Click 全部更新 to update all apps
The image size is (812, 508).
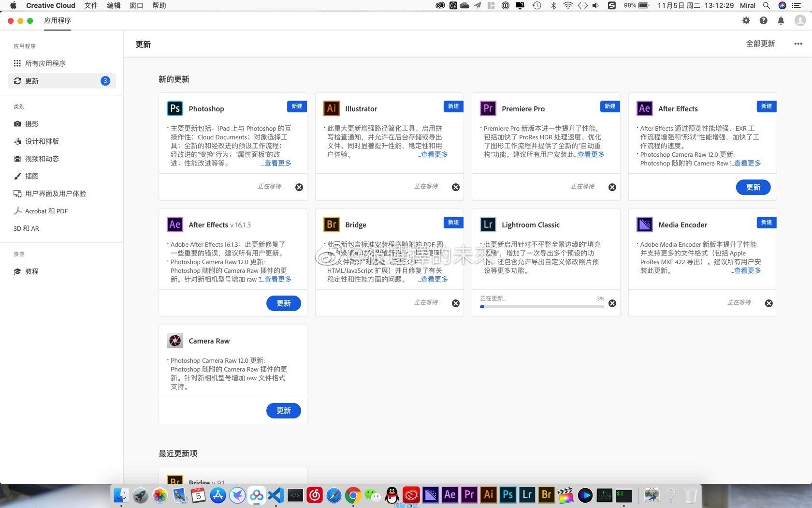[x=761, y=44]
